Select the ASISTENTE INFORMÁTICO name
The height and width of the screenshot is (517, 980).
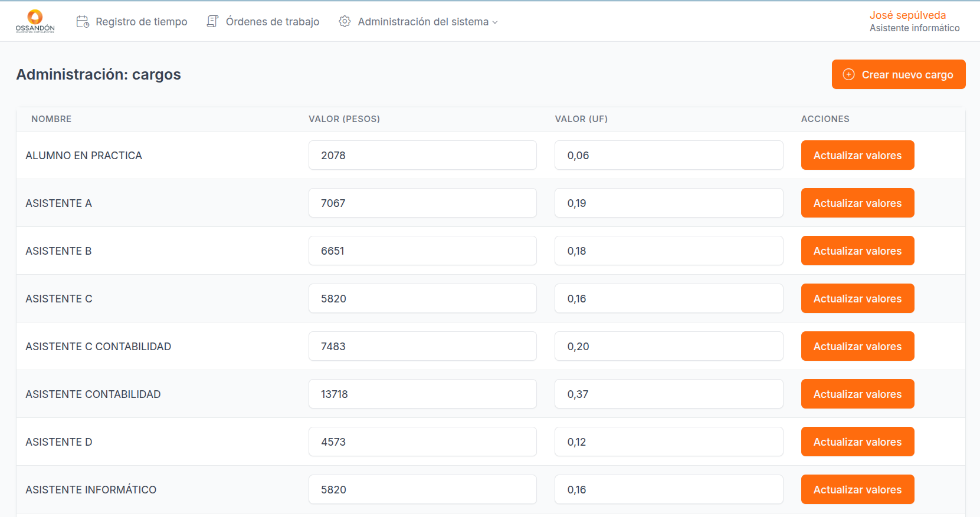point(91,490)
